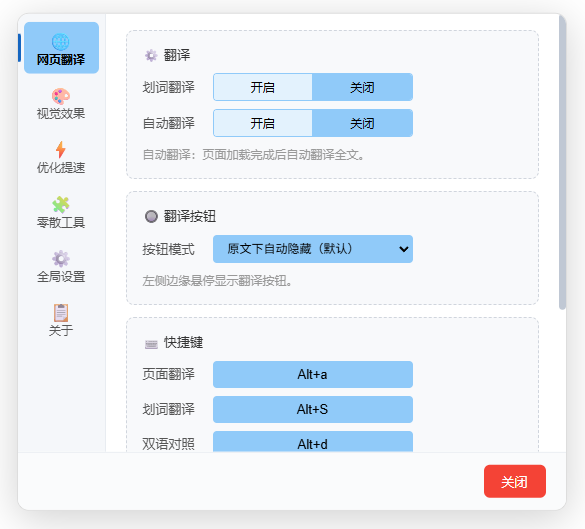Click the 划词翻译 shortcut Alt+S field
Image resolution: width=585 pixels, height=529 pixels.
tap(313, 409)
